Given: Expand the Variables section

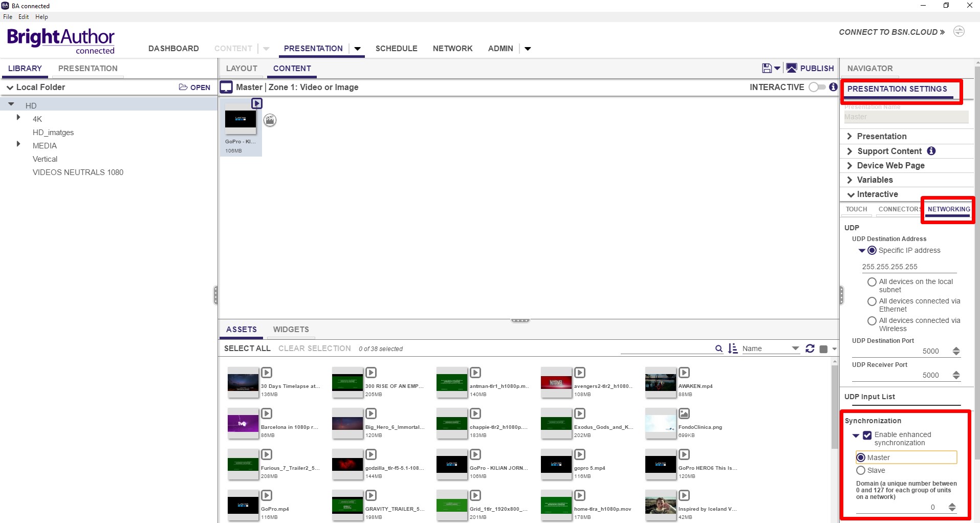Looking at the screenshot, I should (850, 180).
